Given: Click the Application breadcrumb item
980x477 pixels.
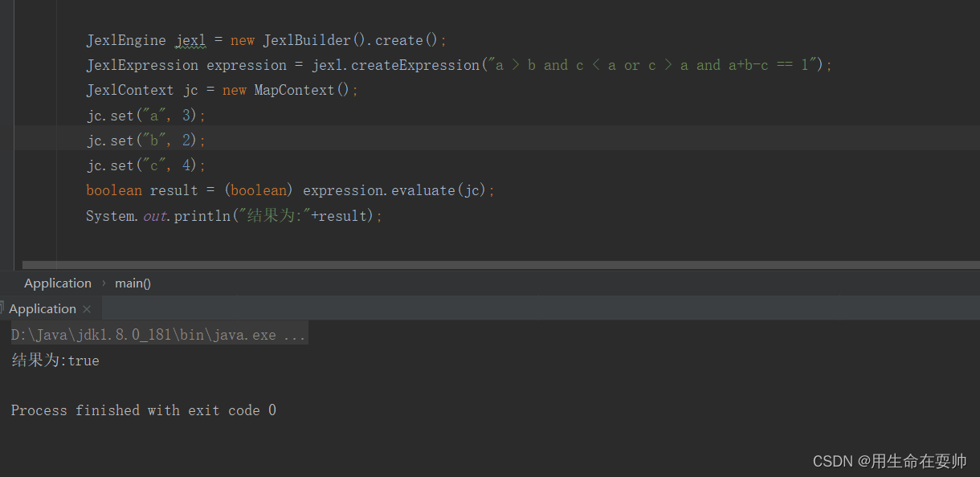Looking at the screenshot, I should (x=58, y=283).
